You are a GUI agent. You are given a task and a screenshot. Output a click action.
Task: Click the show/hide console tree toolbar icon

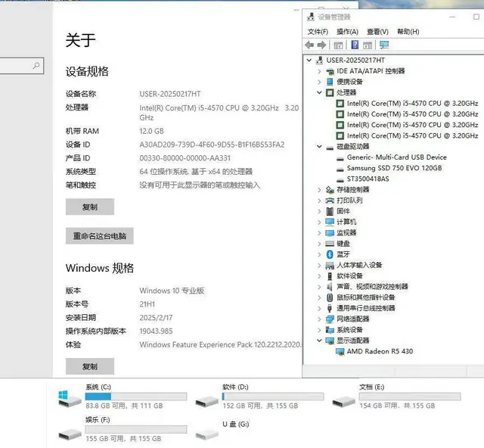pos(338,45)
